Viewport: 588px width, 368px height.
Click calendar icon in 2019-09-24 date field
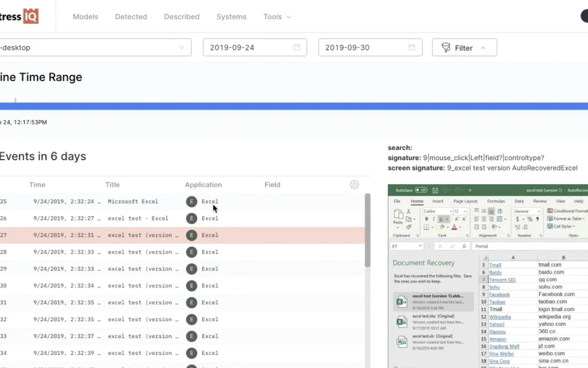tap(297, 47)
